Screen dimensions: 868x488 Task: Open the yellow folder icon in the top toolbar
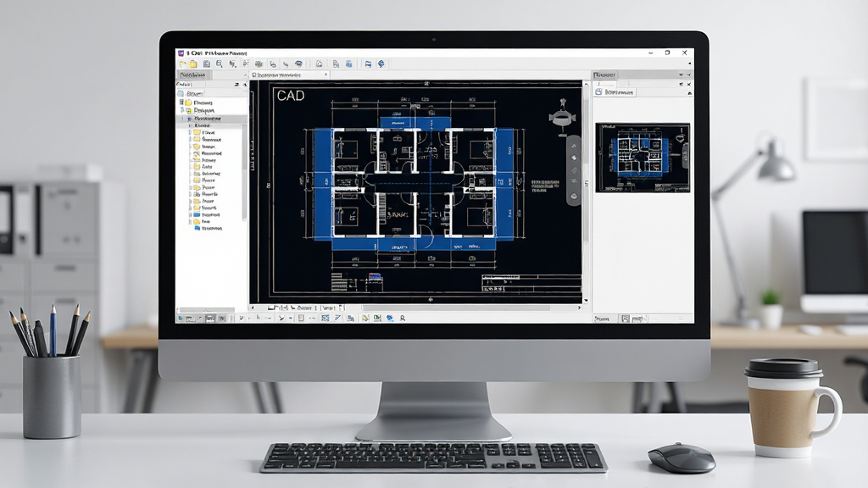click(193, 64)
